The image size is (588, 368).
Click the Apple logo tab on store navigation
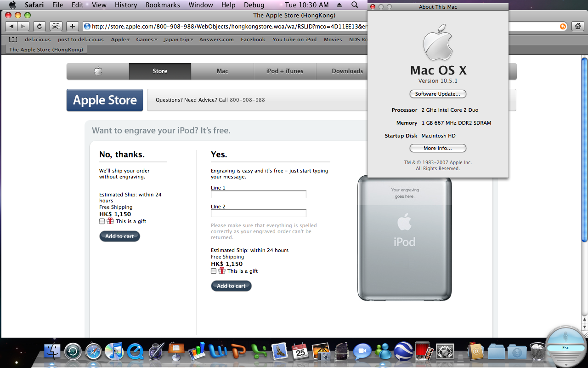coord(98,71)
